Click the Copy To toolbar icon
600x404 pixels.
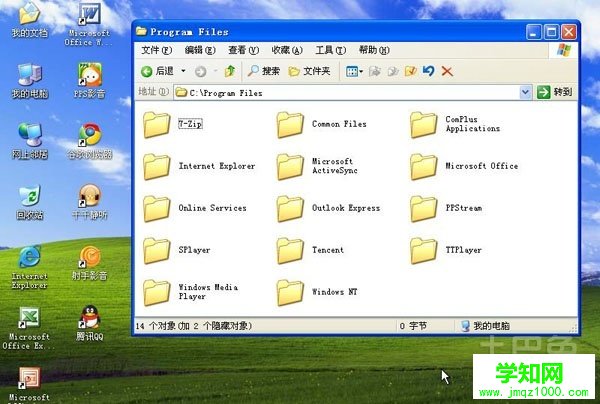[x=393, y=71]
